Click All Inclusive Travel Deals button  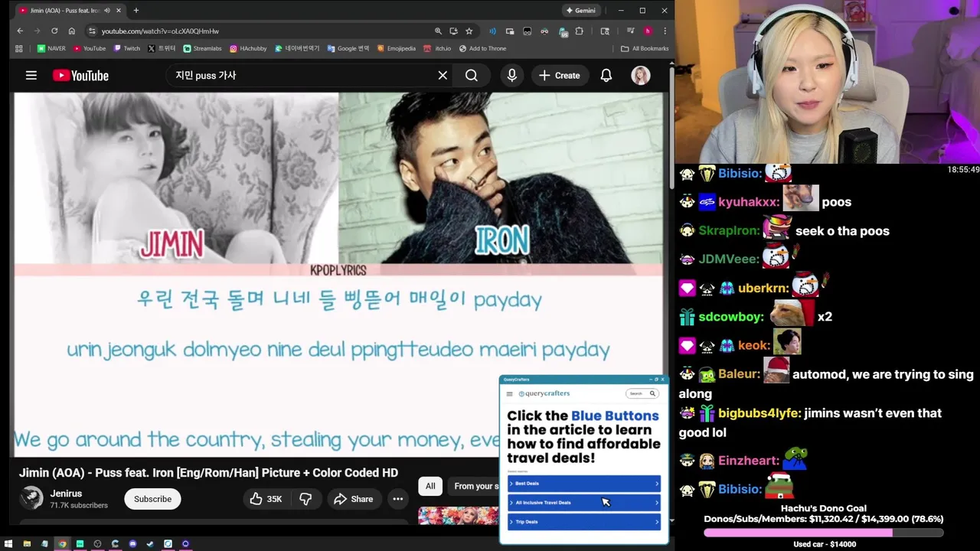coord(584,503)
